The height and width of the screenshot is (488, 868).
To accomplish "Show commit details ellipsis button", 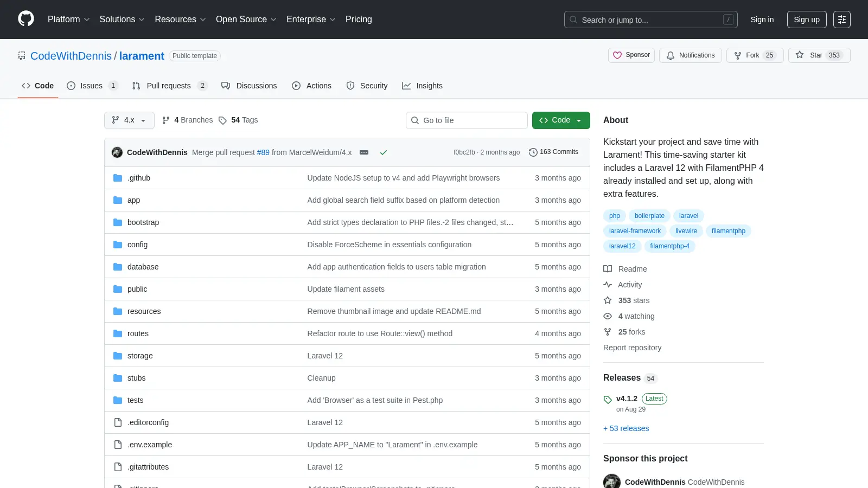I will (364, 152).
